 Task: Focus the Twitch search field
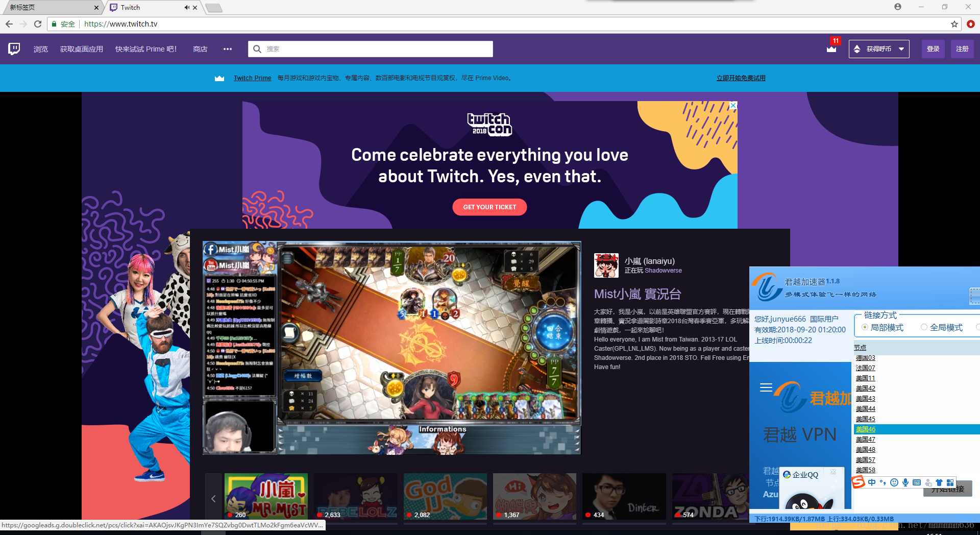(x=371, y=49)
